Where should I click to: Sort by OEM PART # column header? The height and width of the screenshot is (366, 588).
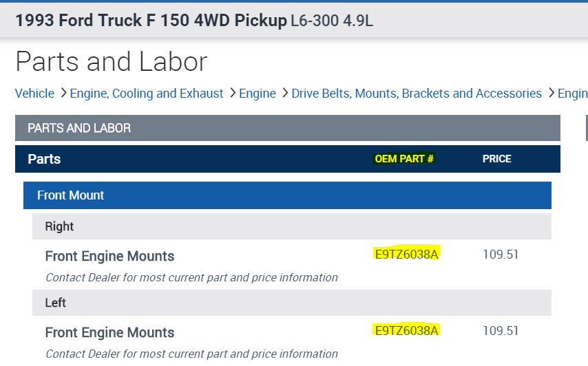tap(404, 159)
